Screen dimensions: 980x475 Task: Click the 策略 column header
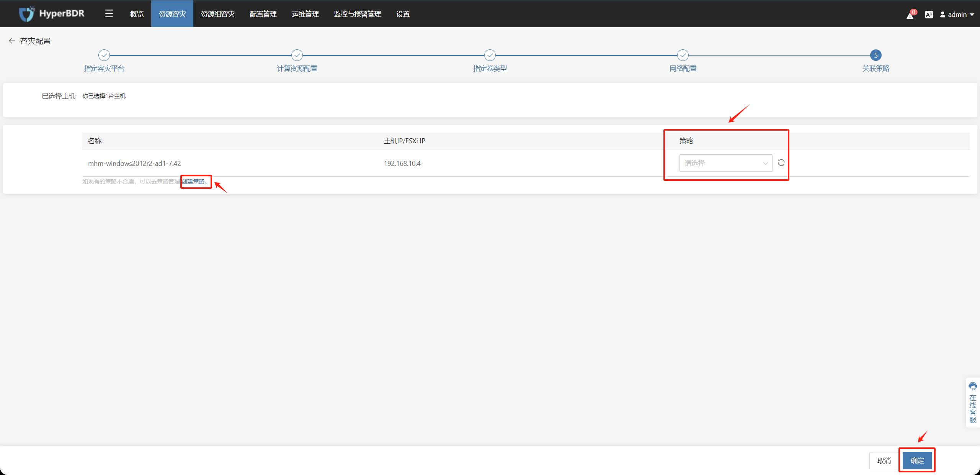pos(686,141)
